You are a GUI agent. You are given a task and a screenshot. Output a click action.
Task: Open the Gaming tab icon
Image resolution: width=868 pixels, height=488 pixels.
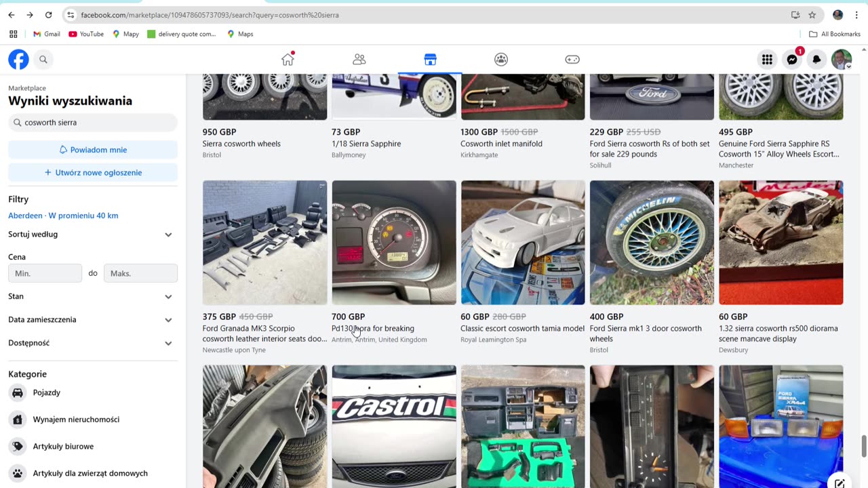click(x=572, y=60)
